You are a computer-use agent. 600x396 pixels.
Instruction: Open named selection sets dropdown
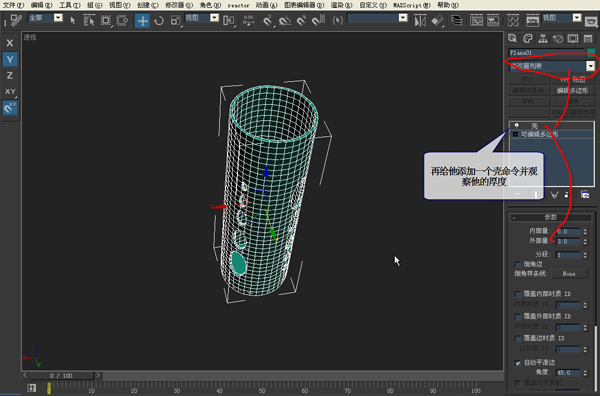click(403, 18)
